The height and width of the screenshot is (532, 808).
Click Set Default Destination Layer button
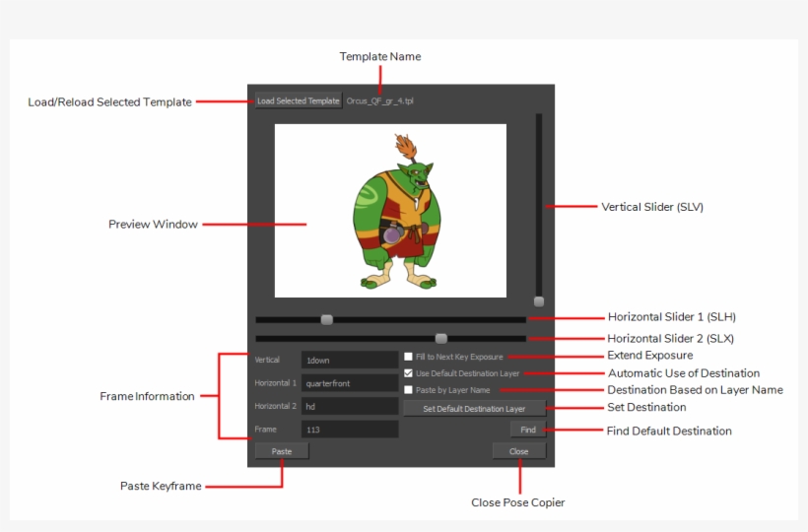click(x=474, y=409)
